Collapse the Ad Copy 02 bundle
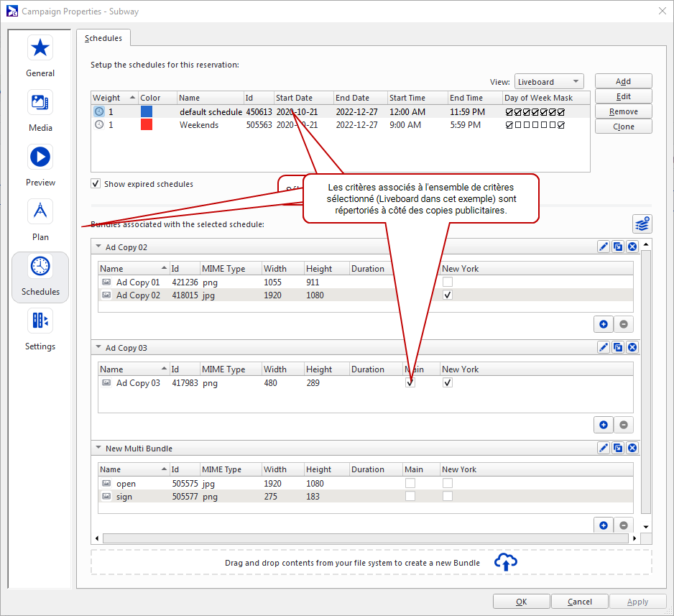The image size is (674, 616). [98, 247]
